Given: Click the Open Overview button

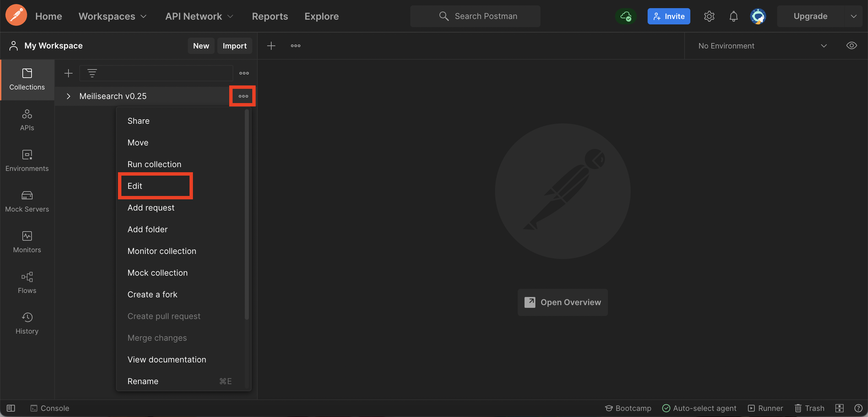Looking at the screenshot, I should pos(563,302).
